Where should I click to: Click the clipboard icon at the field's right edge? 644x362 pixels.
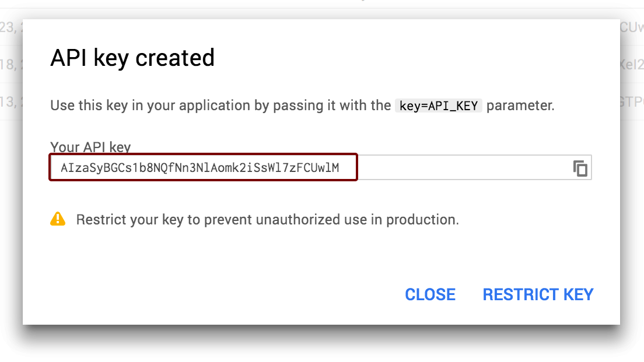tap(580, 167)
